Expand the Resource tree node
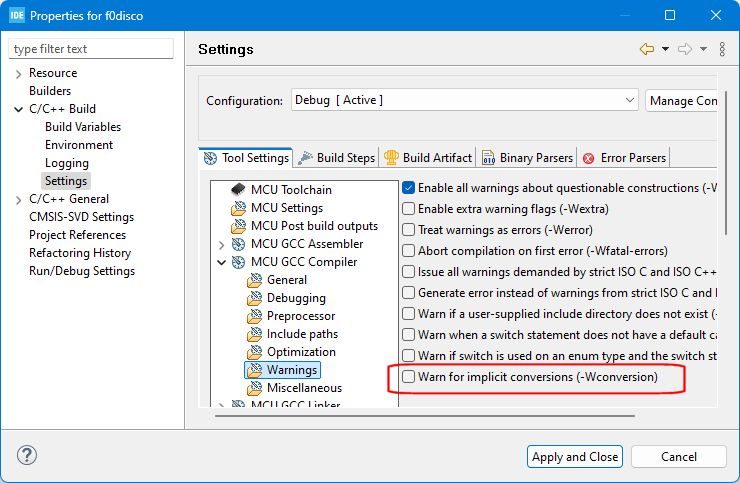740x483 pixels. [18, 73]
